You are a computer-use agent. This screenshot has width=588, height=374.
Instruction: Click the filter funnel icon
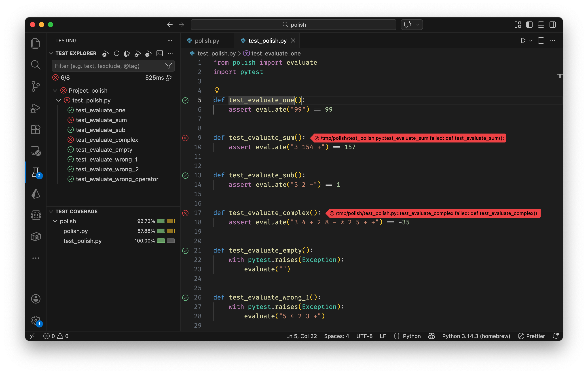pyautogui.click(x=169, y=66)
